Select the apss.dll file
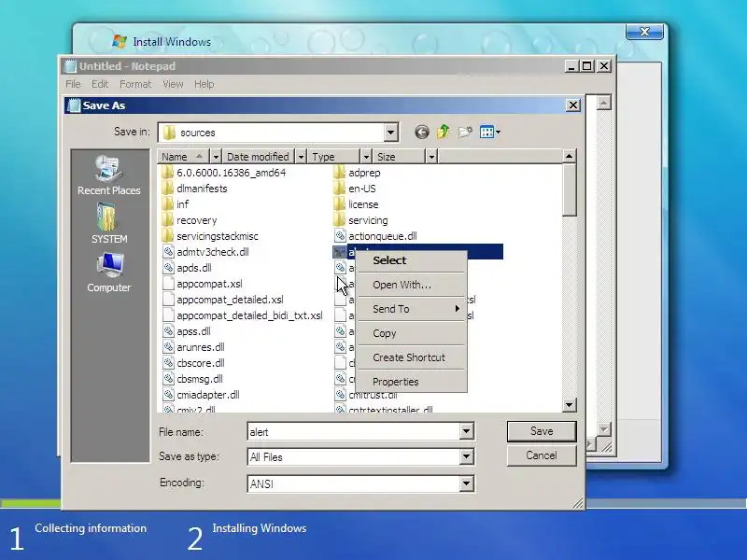Screen dimensions: 747x560 coord(186,331)
